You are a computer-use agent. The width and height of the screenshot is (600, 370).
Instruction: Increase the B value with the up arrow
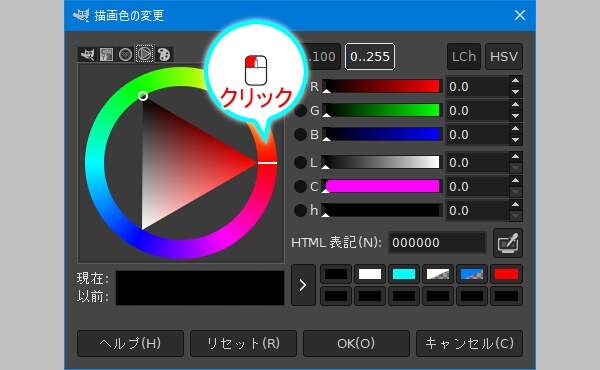[x=515, y=129]
